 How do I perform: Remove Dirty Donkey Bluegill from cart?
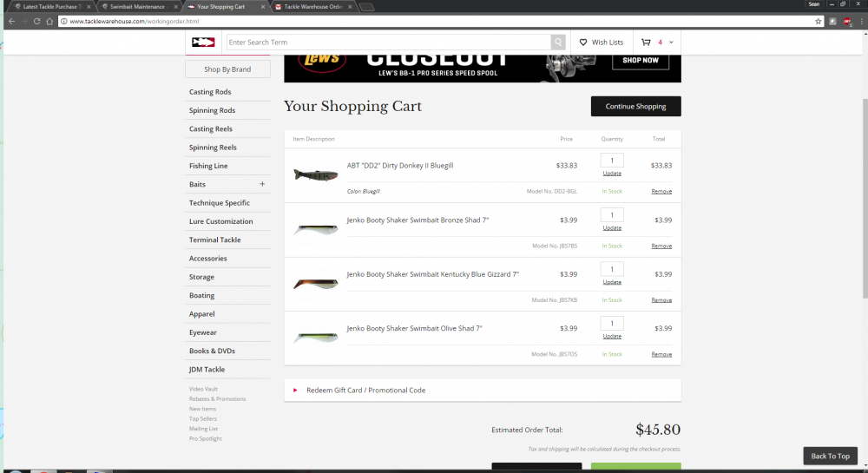tap(661, 192)
